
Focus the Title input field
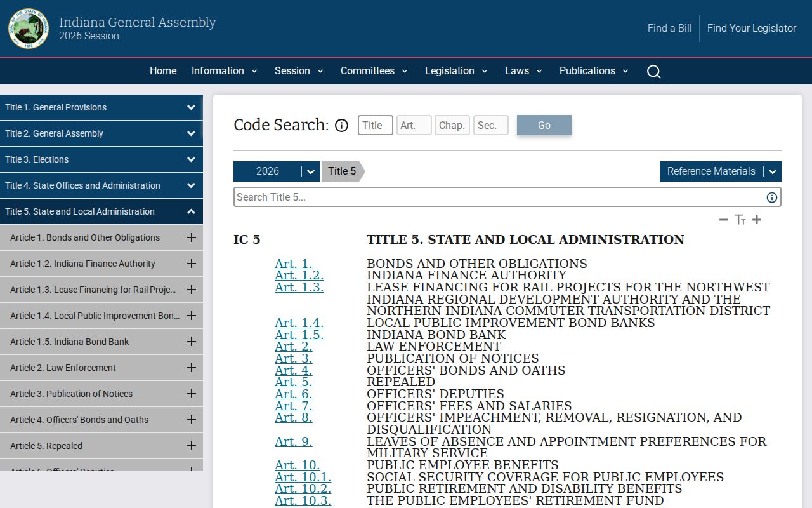(376, 125)
